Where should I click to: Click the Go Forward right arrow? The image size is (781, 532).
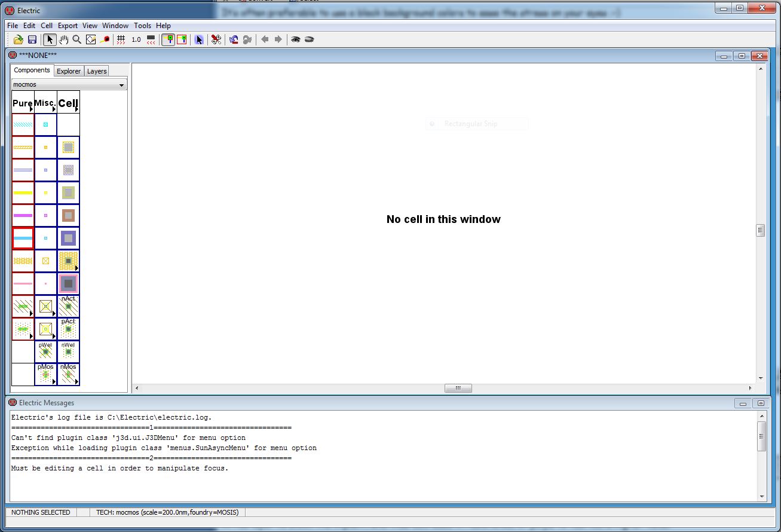point(278,39)
